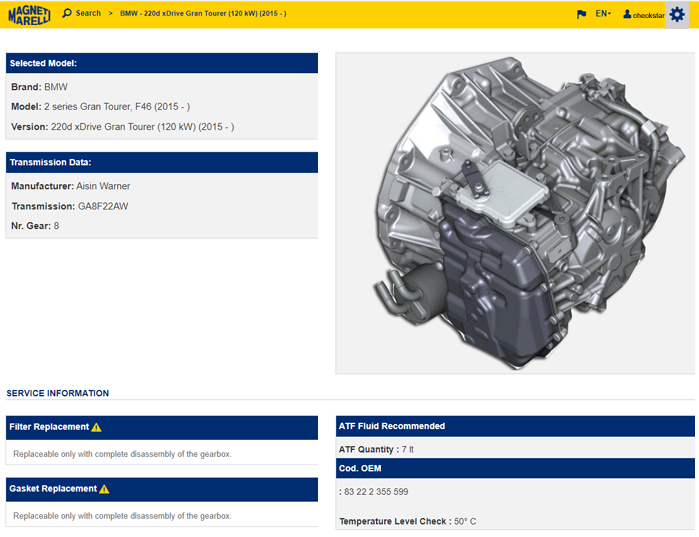The width and height of the screenshot is (699, 537).
Task: Click the Model 2 series Gran Tourer text
Action: click(101, 107)
